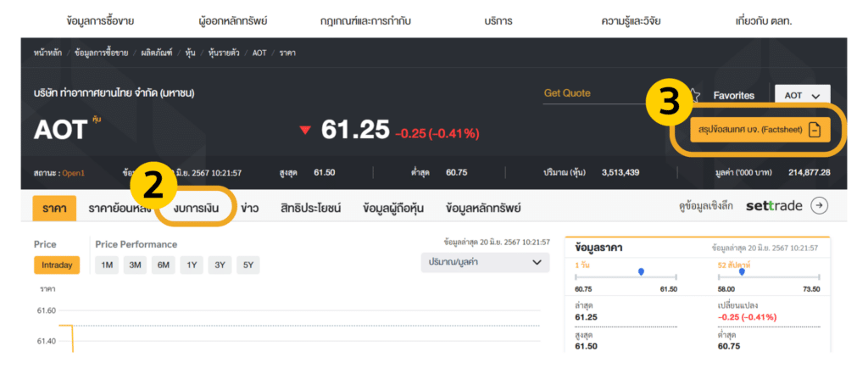Click the Factsheet document icon
The height and width of the screenshot is (374, 868).
pyautogui.click(x=816, y=131)
